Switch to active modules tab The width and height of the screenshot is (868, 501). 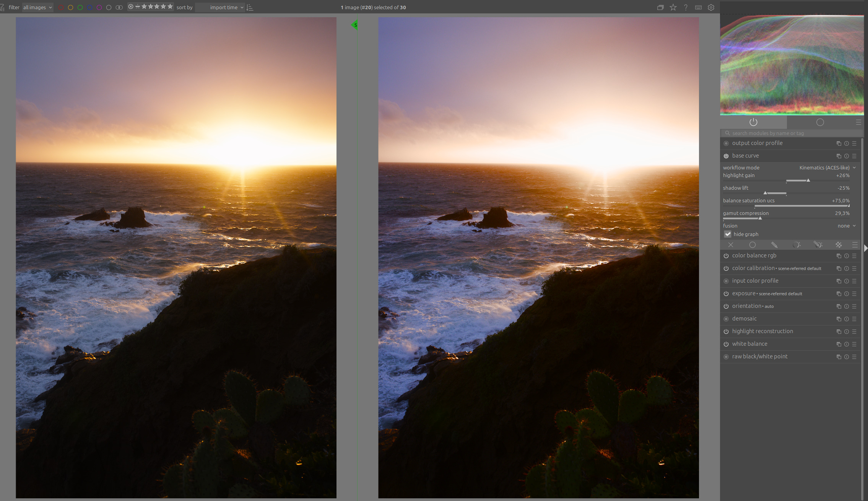click(753, 122)
